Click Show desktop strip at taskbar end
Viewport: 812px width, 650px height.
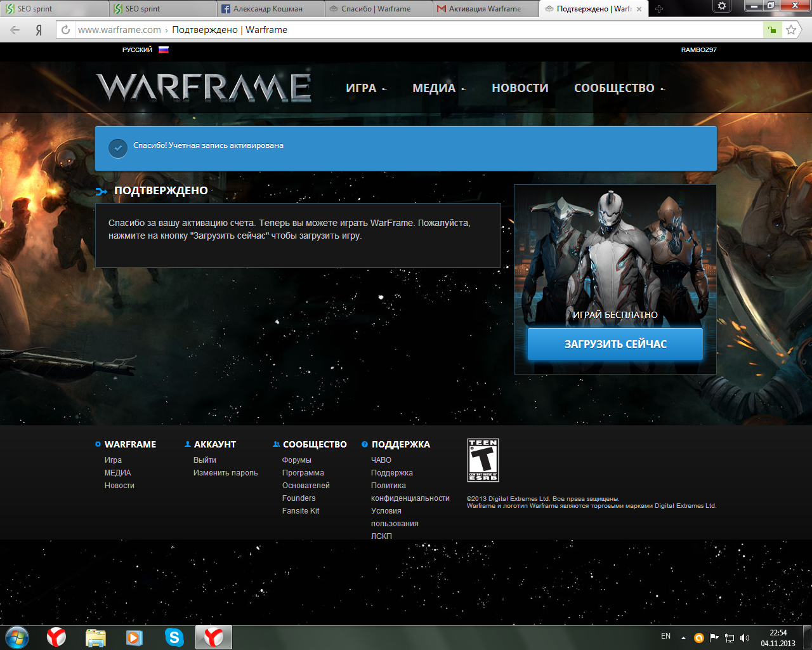(x=807, y=638)
